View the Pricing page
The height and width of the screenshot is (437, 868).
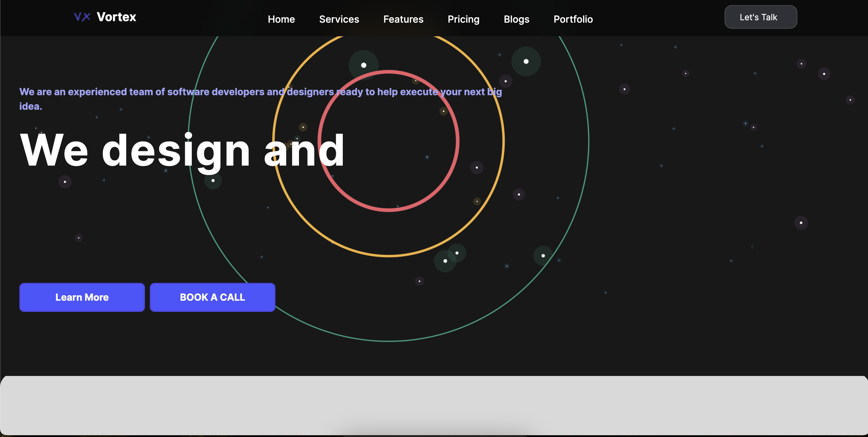pyautogui.click(x=464, y=19)
